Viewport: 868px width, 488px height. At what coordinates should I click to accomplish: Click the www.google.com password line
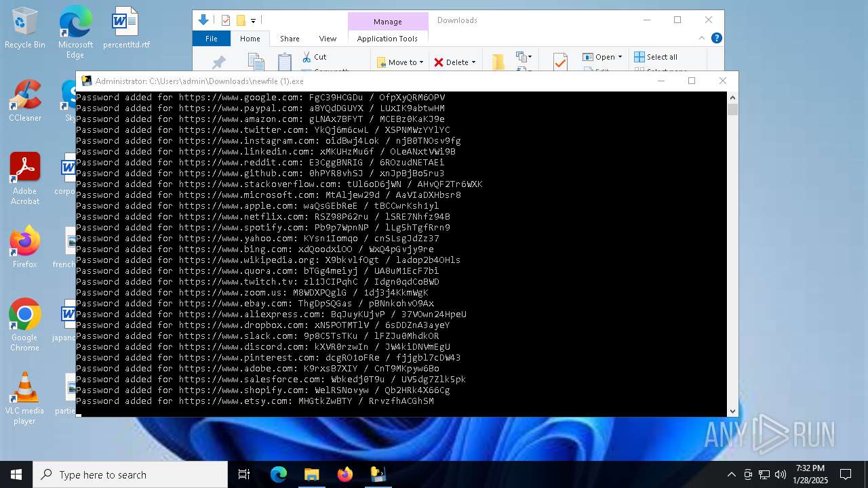(260, 98)
